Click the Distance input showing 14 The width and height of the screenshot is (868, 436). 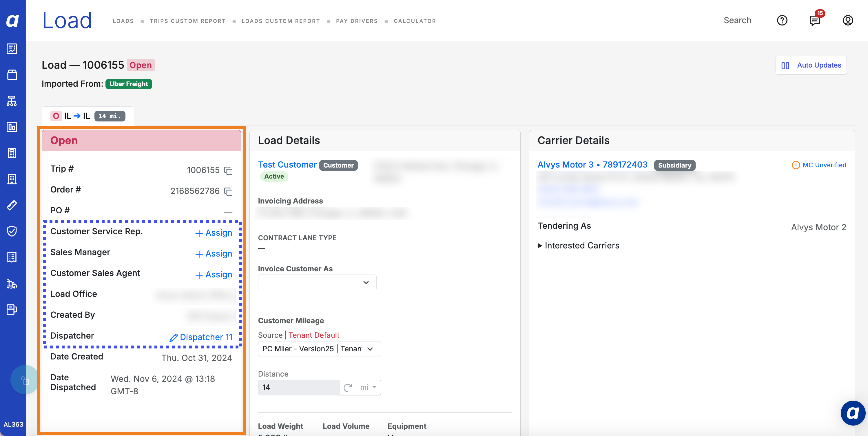pyautogui.click(x=298, y=388)
